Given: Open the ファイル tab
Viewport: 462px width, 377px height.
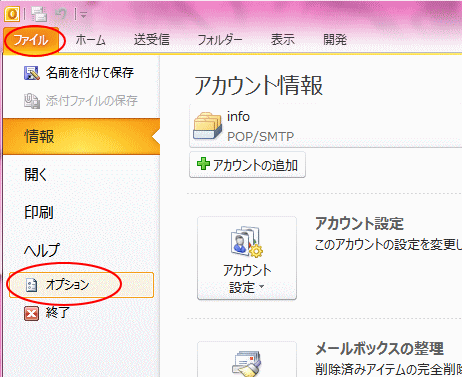Looking at the screenshot, I should click(31, 40).
